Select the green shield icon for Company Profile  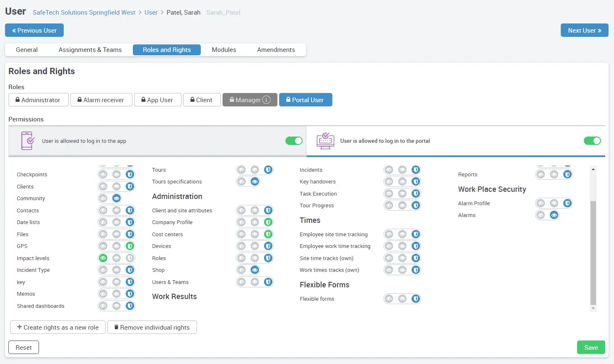pyautogui.click(x=268, y=222)
